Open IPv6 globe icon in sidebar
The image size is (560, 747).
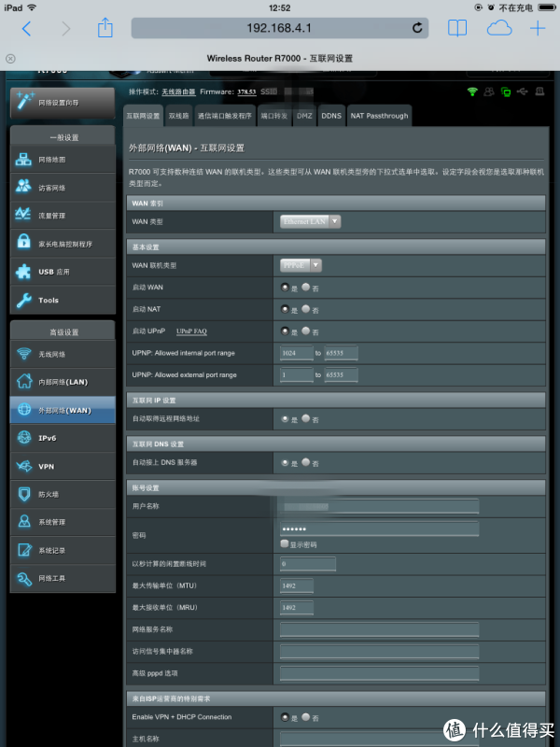(x=24, y=437)
